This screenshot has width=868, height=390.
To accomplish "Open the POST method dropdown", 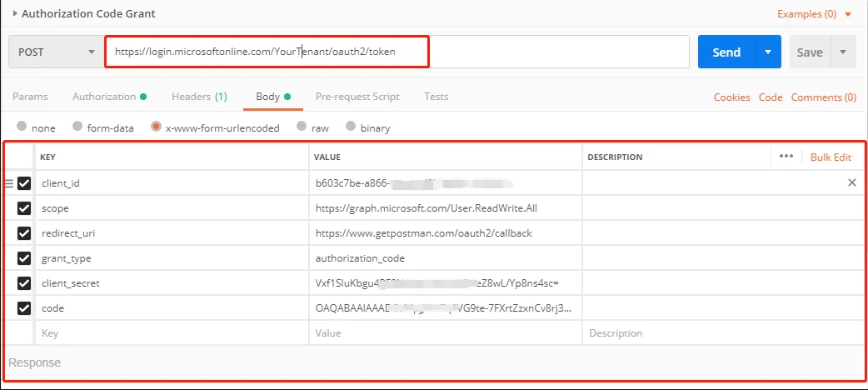I will (56, 52).
